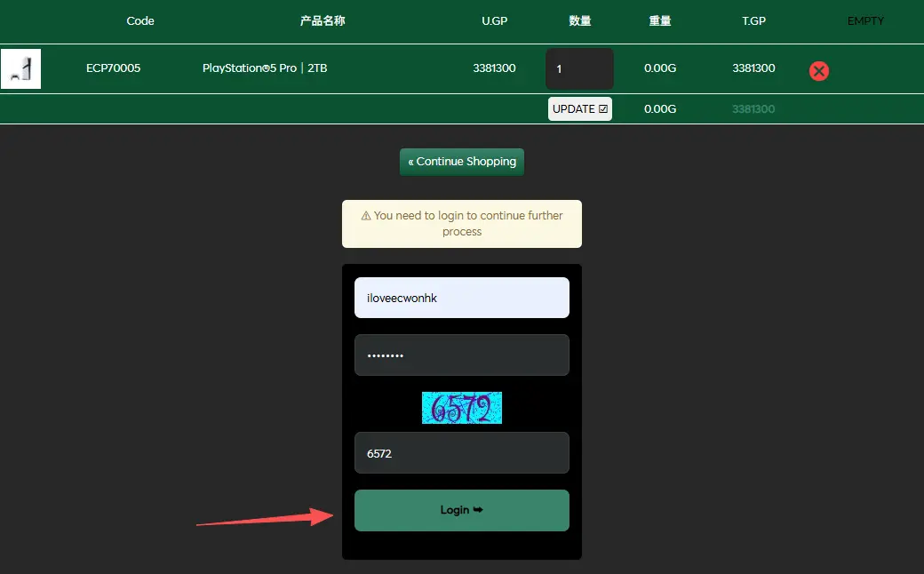The image size is (924, 574).
Task: Open the PlayStation product thumbnail image
Action: pos(20,69)
